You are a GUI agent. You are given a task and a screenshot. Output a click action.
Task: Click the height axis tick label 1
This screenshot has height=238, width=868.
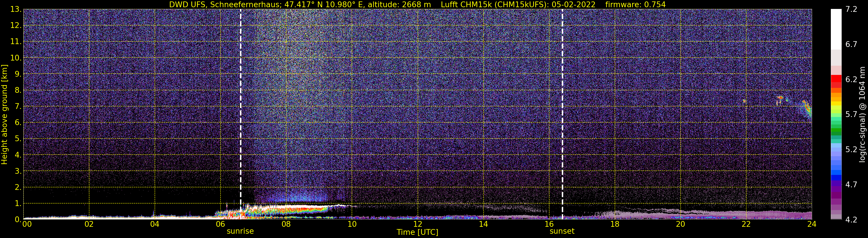point(18,204)
